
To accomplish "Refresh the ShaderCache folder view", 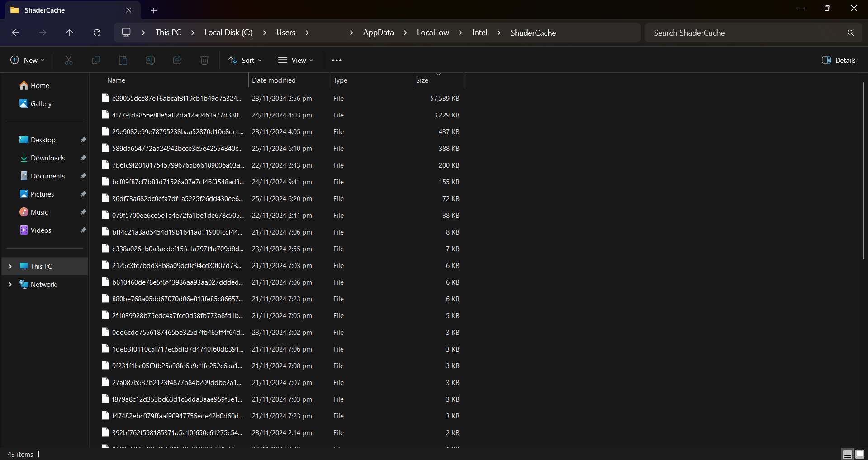I will point(97,33).
